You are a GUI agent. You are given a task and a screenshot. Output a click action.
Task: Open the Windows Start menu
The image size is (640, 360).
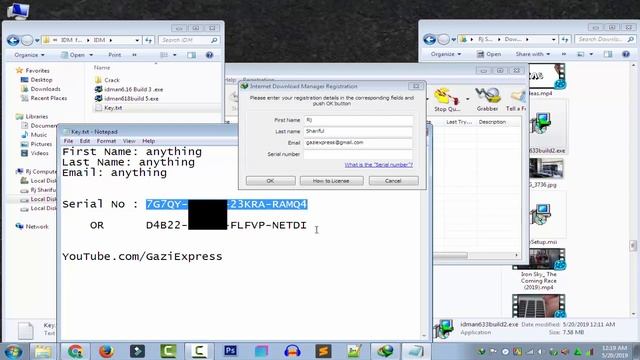(13, 351)
